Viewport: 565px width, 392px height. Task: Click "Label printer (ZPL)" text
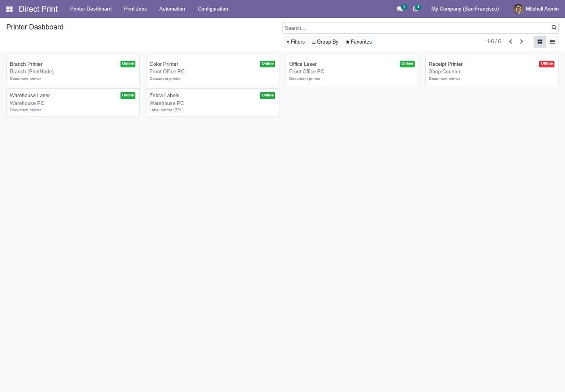[x=166, y=110]
